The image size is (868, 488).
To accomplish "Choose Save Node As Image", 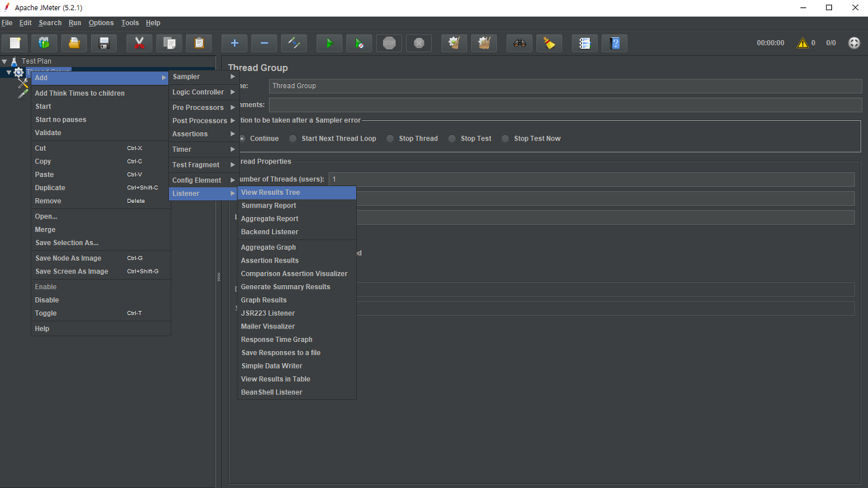I will click(x=100, y=258).
